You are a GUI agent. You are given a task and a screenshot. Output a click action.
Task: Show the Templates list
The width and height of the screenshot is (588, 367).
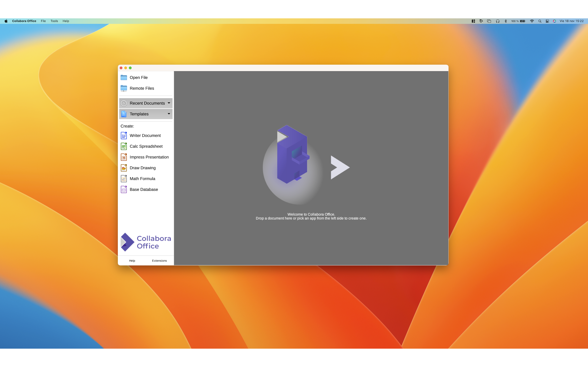click(x=139, y=114)
